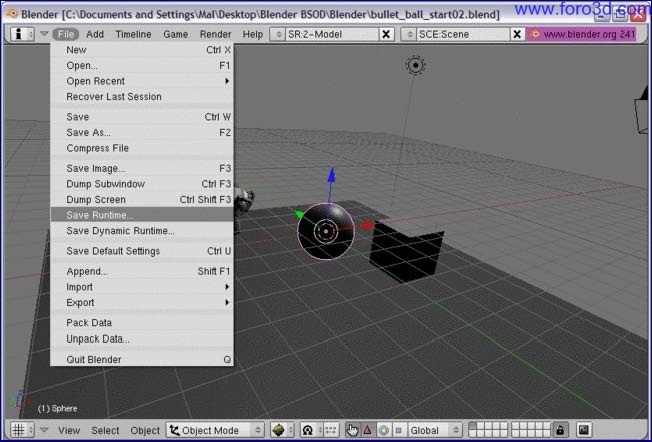The height and width of the screenshot is (442, 652).
Task: Open the Add menu
Action: click(95, 34)
